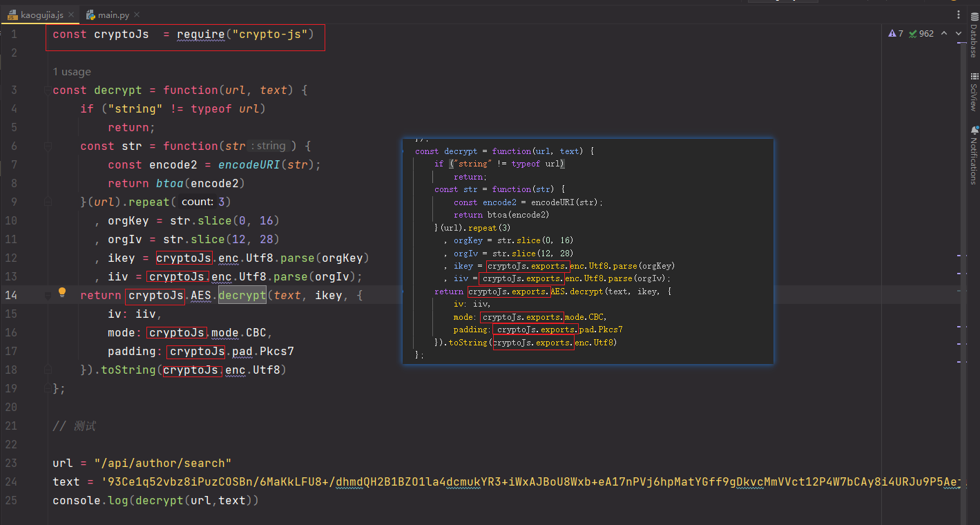Screen dimensions: 980x525
Task: Close the main.py tab
Action: tap(135, 15)
